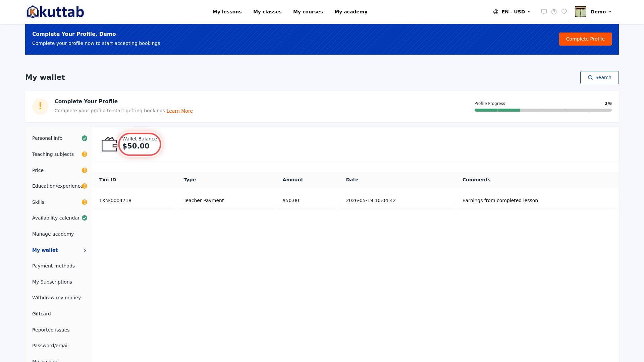The image size is (644, 362).
Task: Click the Profile Progress bar
Action: point(543,110)
